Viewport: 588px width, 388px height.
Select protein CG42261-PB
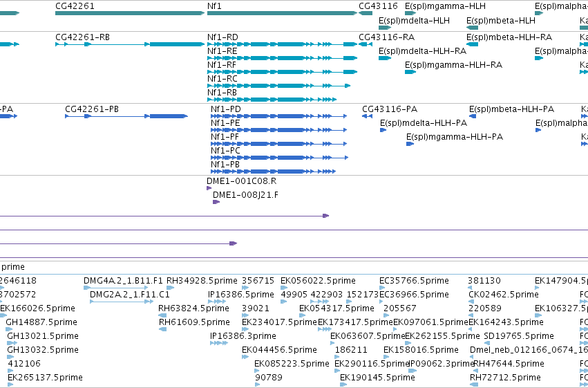(126, 116)
